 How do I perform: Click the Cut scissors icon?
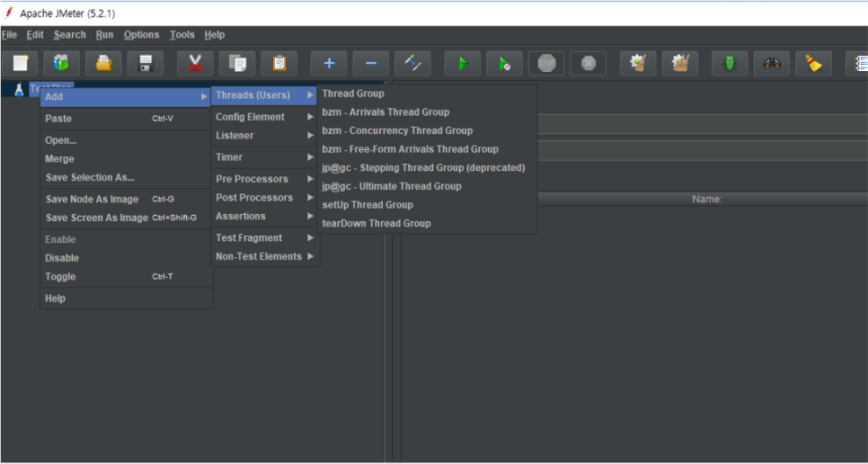[195, 63]
